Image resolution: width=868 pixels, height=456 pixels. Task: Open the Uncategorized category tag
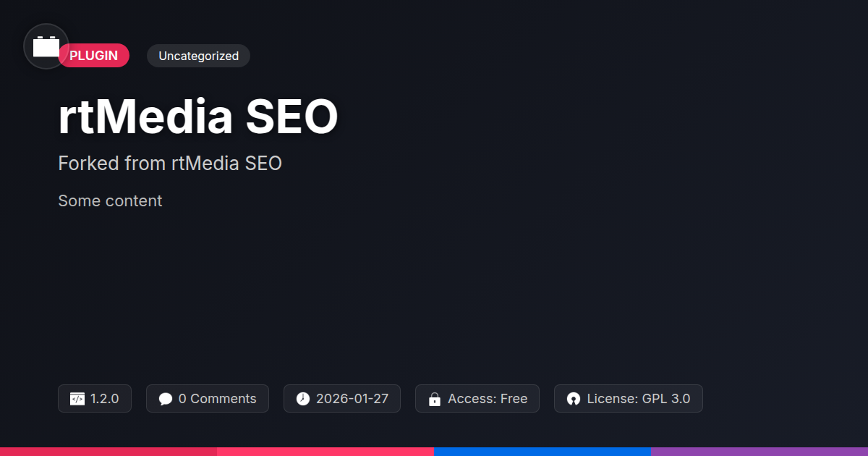198,56
